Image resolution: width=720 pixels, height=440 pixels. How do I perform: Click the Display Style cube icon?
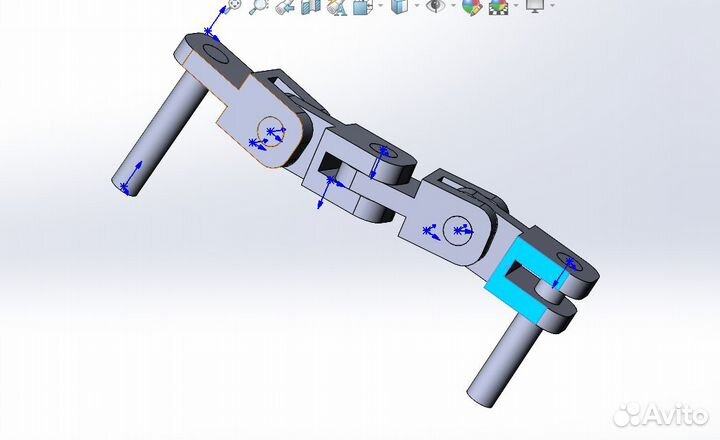tap(400, 7)
